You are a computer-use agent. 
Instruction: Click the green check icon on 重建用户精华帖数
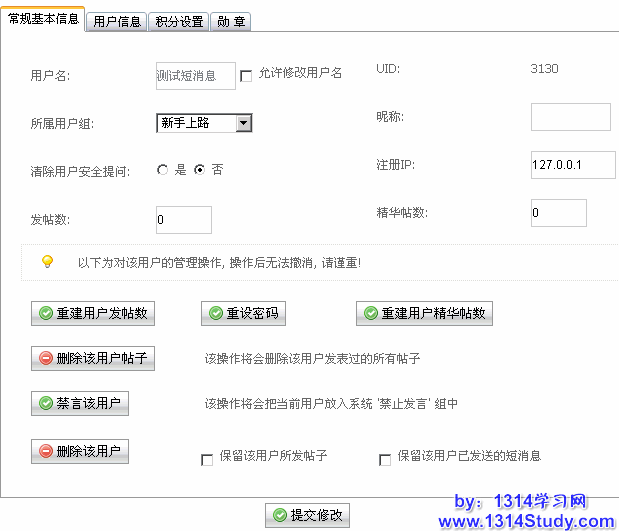370,313
